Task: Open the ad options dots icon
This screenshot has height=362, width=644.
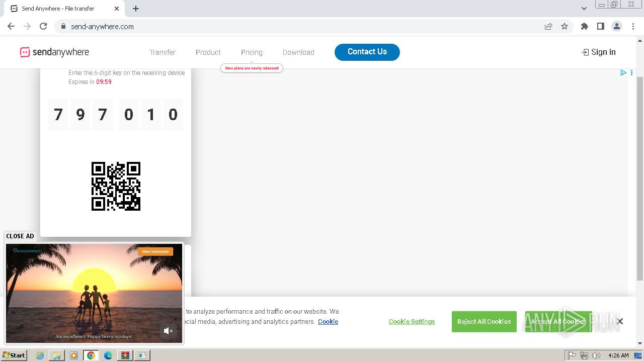Action: point(631,72)
